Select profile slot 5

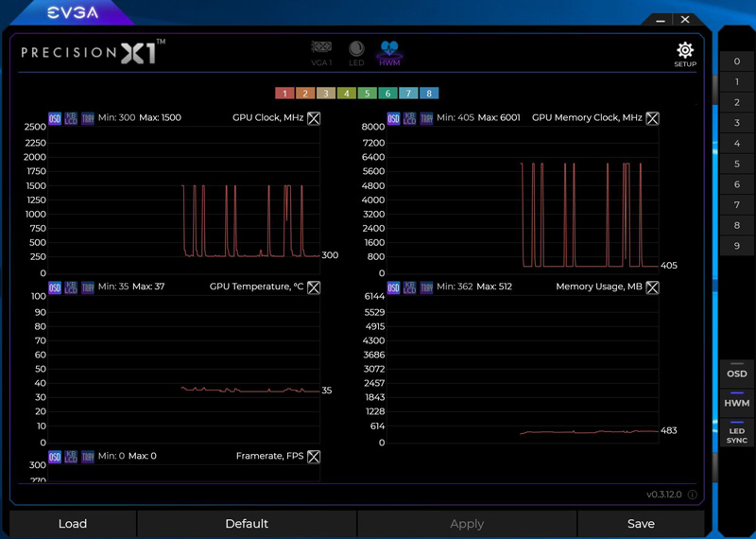pos(737,165)
